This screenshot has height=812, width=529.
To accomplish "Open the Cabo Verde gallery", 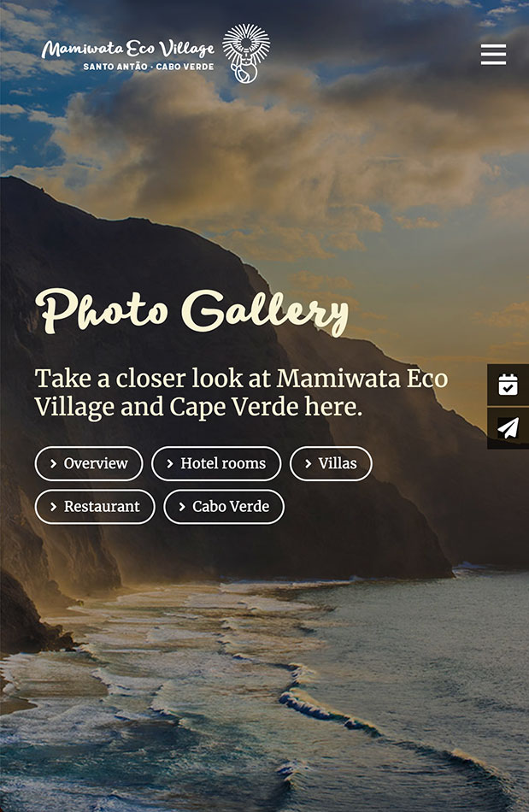I will [x=224, y=507].
